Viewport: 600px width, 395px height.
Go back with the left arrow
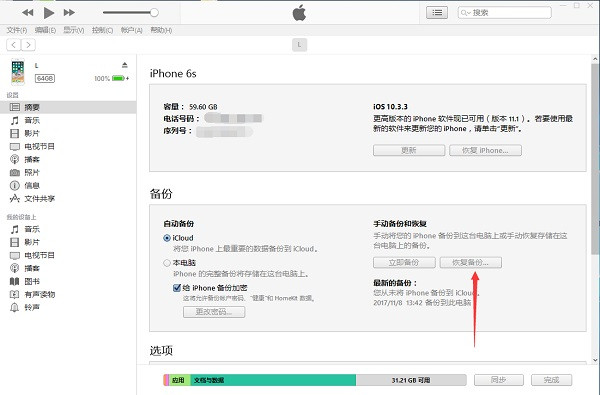coord(14,45)
